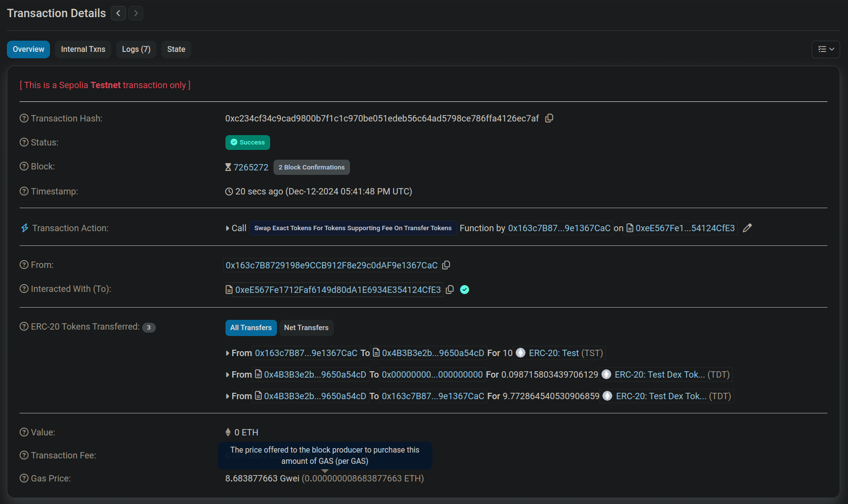
Task: Open recipient 0x4B3B3e2b...9650a54cD in first transfer
Action: 433,353
